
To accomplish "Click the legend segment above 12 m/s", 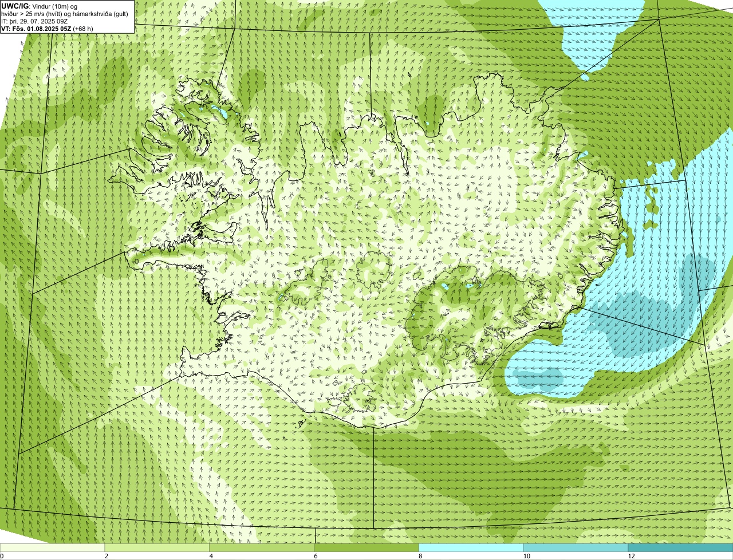I will (680, 547).
